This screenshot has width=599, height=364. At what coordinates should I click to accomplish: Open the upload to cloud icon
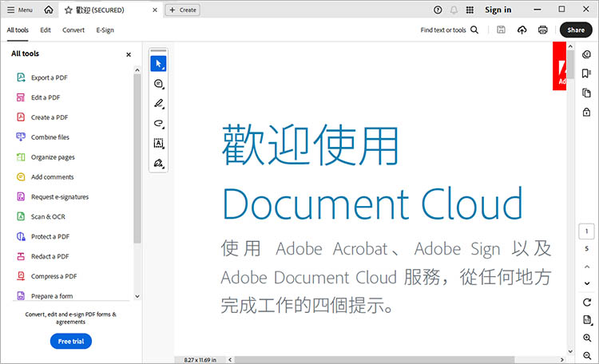pos(522,30)
